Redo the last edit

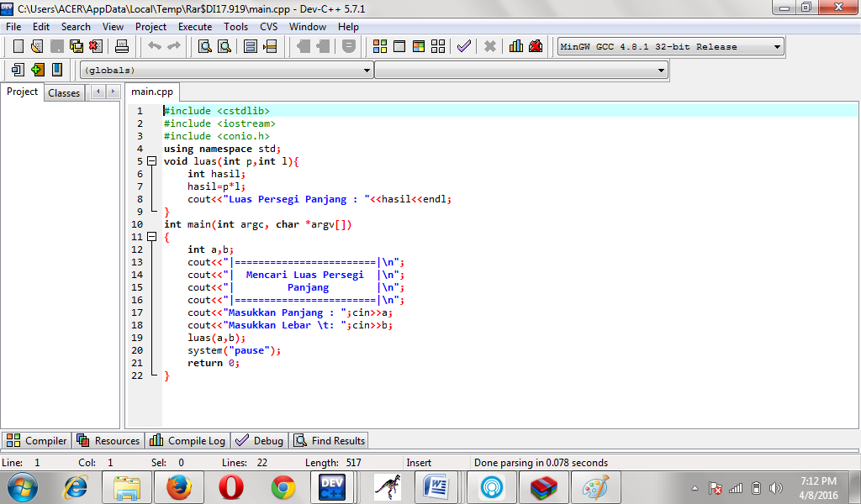[174, 46]
